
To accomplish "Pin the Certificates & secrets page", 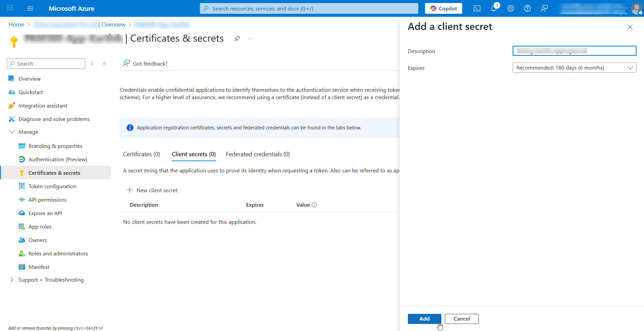I will 237,38.
